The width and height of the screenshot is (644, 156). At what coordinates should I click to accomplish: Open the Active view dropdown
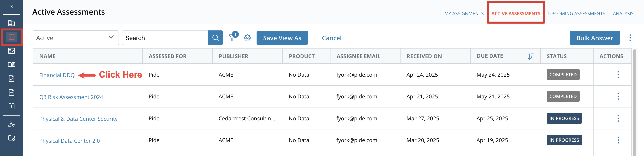[76, 38]
